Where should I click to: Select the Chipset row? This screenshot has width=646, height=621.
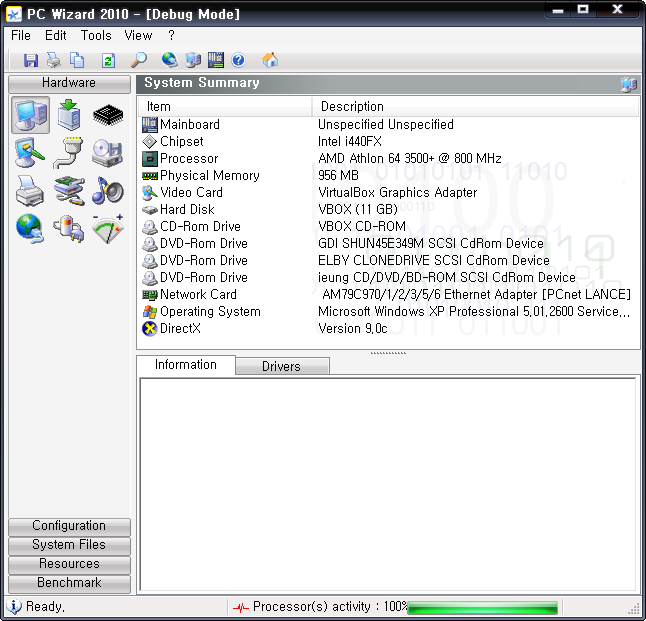(x=389, y=142)
